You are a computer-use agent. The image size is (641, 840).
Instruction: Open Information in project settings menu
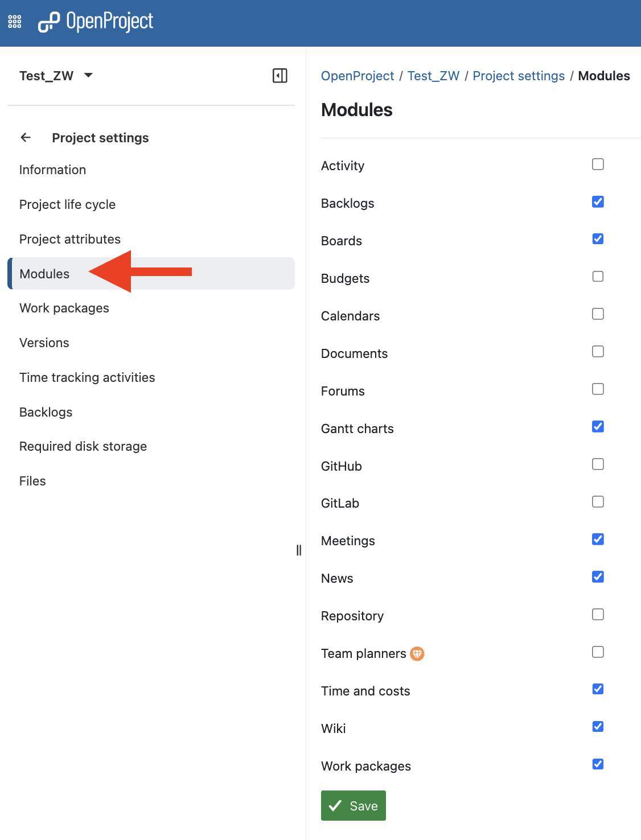pyautogui.click(x=52, y=170)
